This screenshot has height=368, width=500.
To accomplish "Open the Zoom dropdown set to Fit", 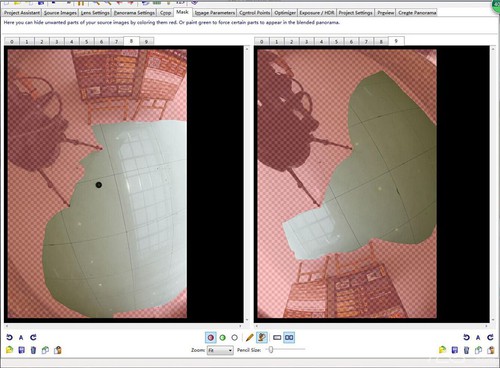I will 220,350.
